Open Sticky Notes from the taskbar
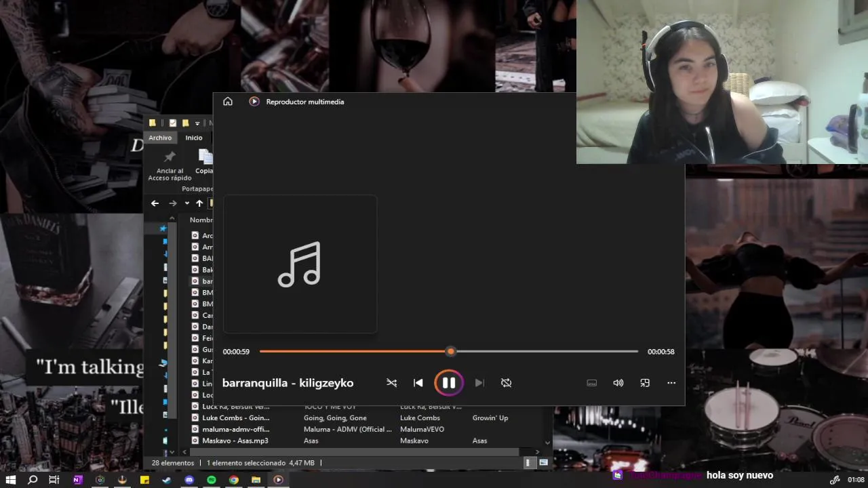 144,480
